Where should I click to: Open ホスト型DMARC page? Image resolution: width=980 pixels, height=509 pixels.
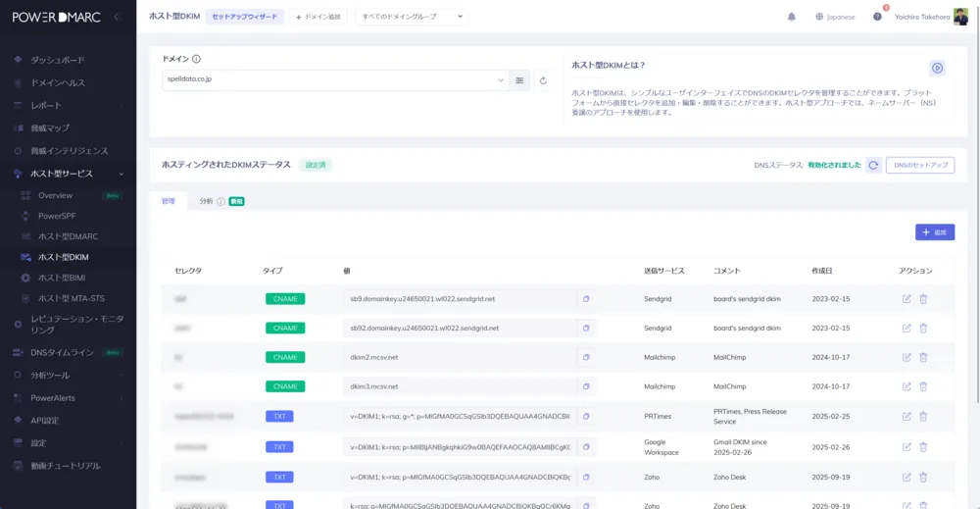(68, 236)
